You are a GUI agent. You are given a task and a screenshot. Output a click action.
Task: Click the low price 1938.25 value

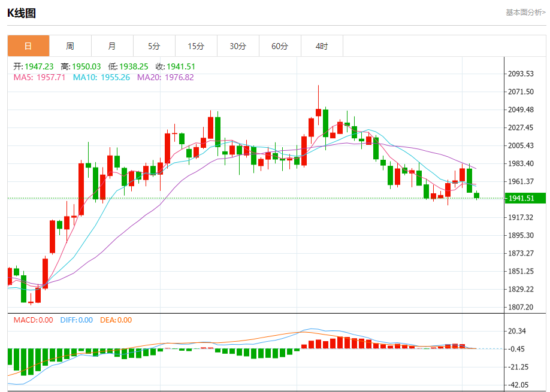point(134,66)
